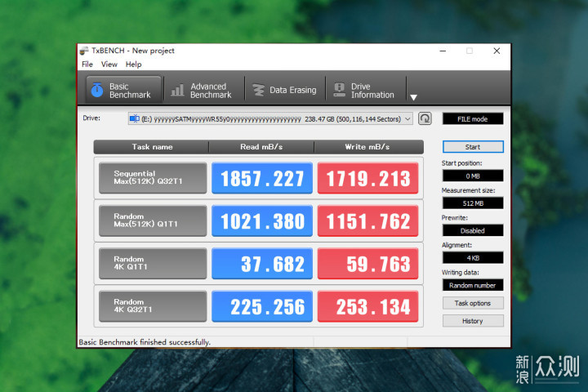This screenshot has width=588, height=392.
Task: Toggle the FILE mode button
Action: [473, 119]
